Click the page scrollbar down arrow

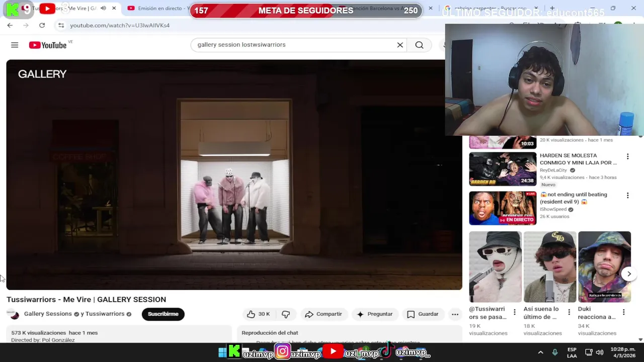(x=640, y=340)
